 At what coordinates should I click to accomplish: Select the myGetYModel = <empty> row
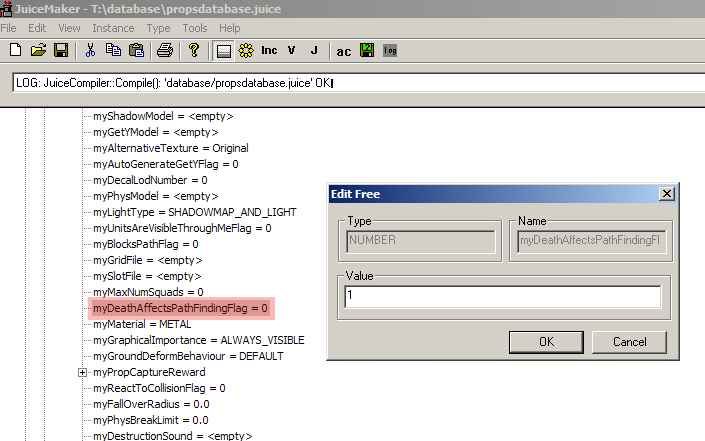coord(156,132)
